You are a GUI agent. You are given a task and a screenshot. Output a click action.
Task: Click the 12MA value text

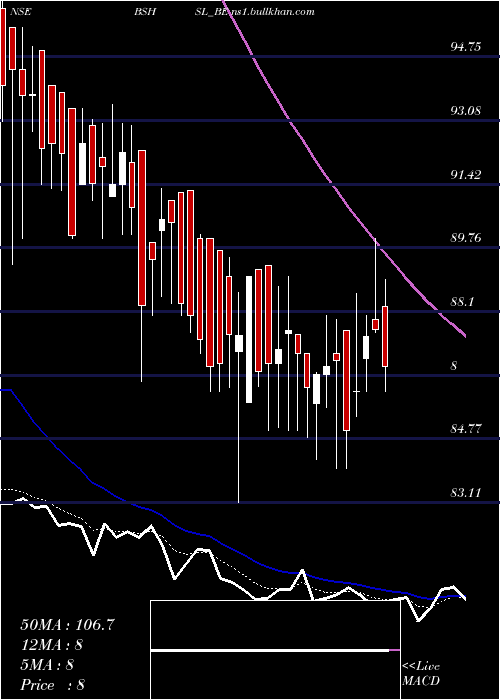point(51,645)
